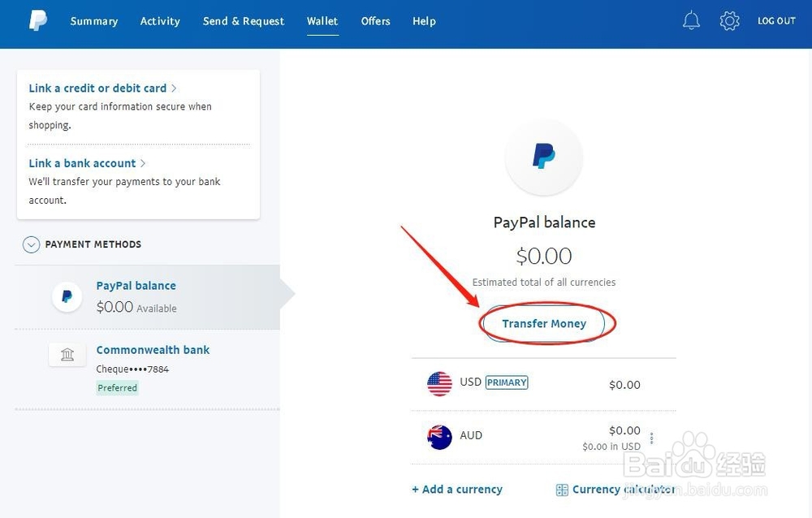This screenshot has width=812, height=518.
Task: Click the AUD Australian flag icon
Action: pyautogui.click(x=439, y=437)
